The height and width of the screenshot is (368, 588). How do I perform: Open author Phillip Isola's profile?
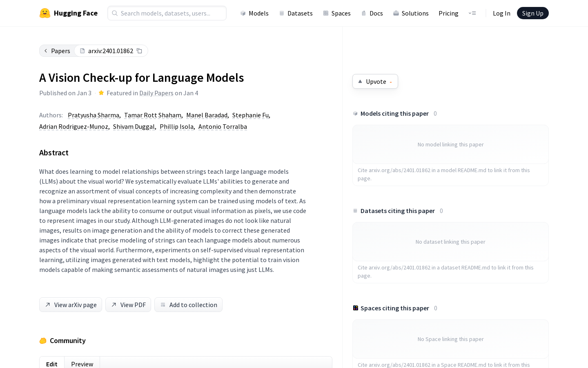click(176, 126)
